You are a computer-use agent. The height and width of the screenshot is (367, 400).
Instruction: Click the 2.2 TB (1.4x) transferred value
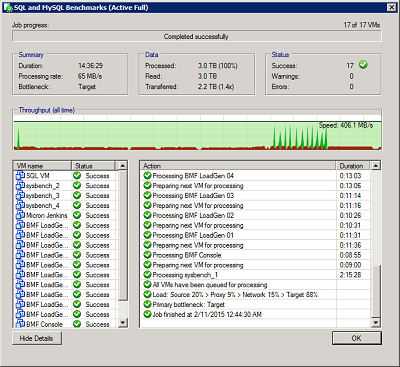[216, 87]
